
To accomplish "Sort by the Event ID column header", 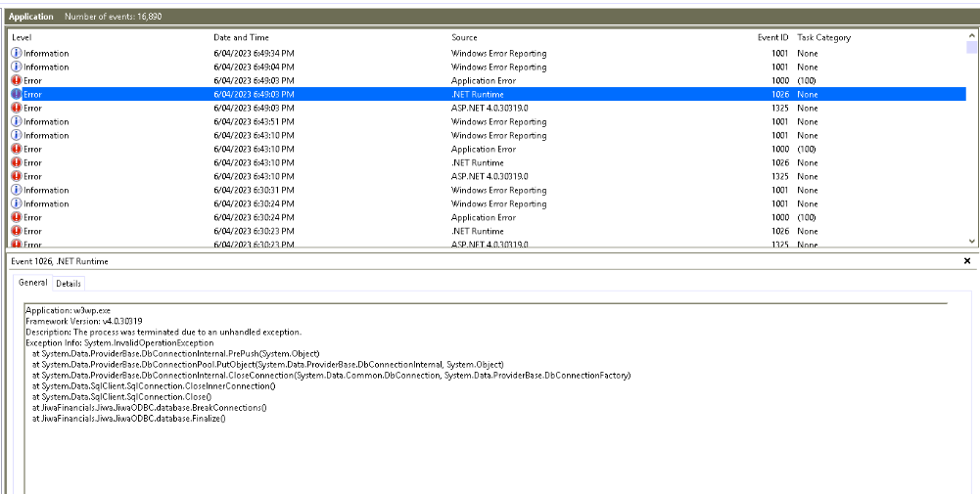I will [x=772, y=37].
